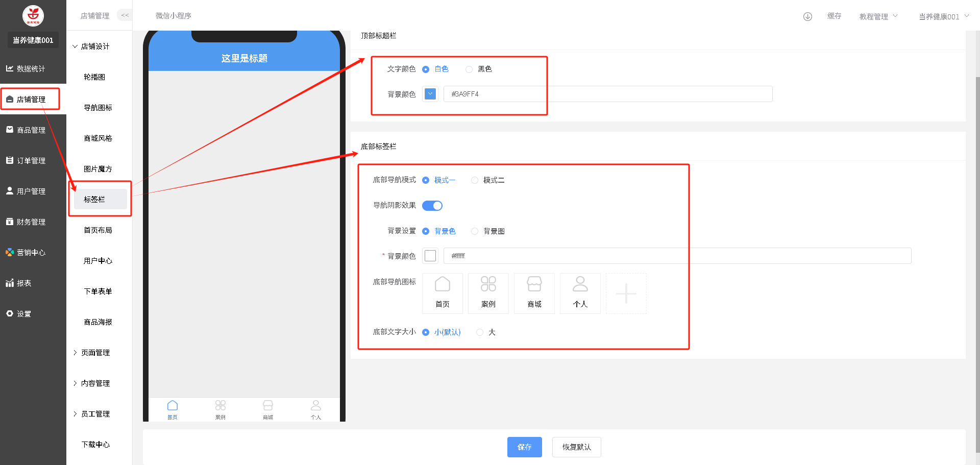Add a new bottom navigation icon
The image size is (980, 465).
[626, 293]
